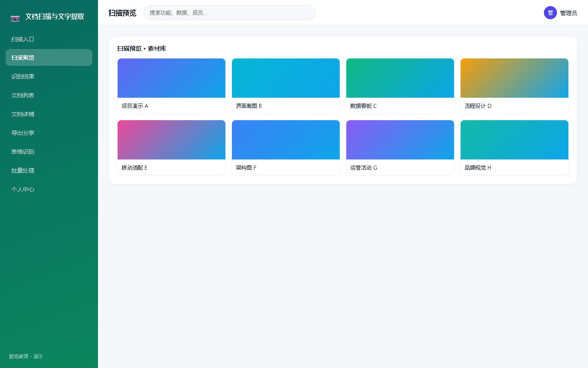Viewport: 588px width, 368px height.
Task: Focus the search box 搜索功能、数据、成员
Action: [x=229, y=13]
